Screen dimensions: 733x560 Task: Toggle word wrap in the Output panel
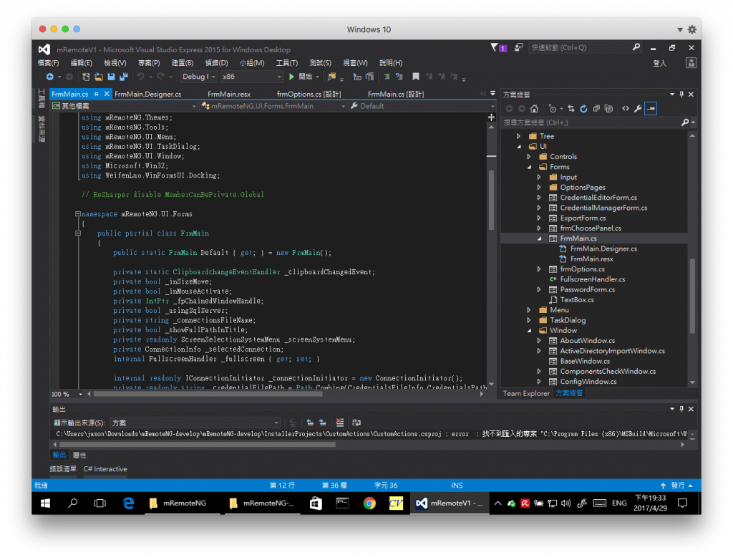(x=356, y=423)
